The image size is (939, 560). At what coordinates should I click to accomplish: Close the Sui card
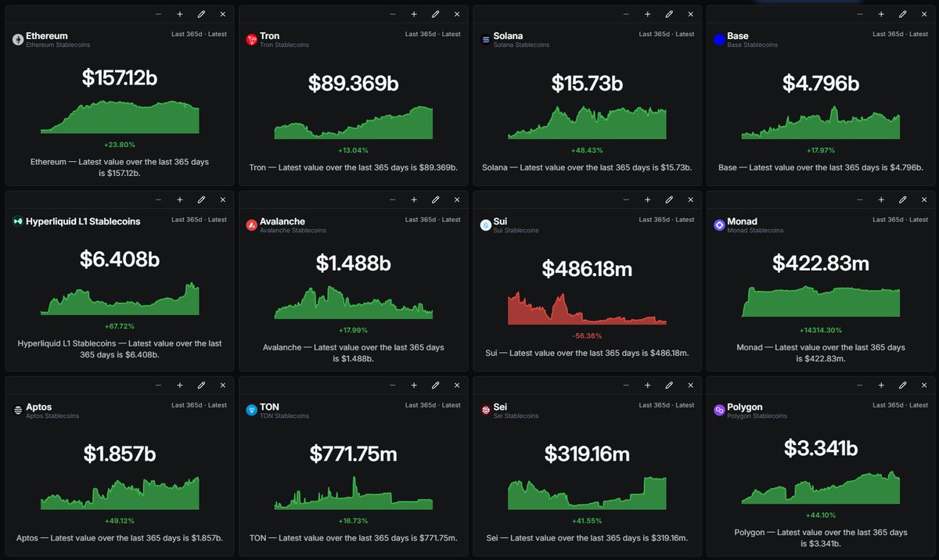tap(690, 200)
